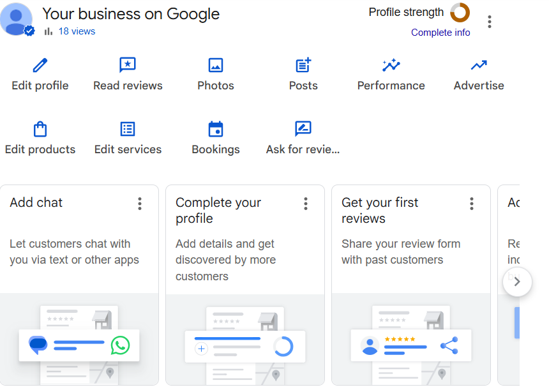Click the business profile avatar
This screenshot has width=549, height=392.
click(x=17, y=19)
